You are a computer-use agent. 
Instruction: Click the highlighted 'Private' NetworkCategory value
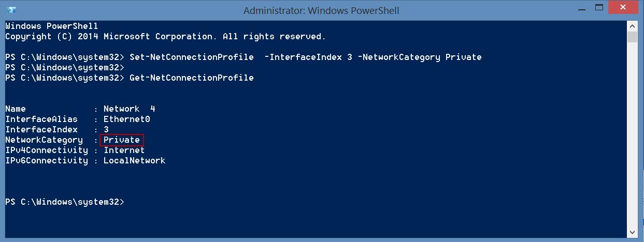[x=122, y=140]
